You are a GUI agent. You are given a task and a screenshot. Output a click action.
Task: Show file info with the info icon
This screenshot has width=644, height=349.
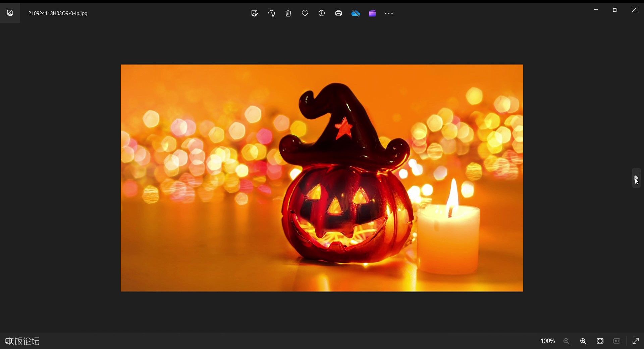click(x=322, y=13)
